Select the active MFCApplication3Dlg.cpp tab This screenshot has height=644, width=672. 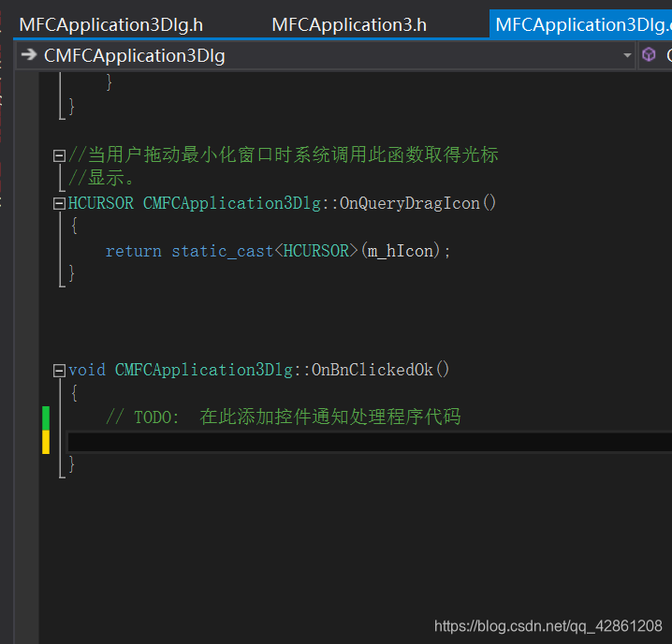tap(582, 24)
